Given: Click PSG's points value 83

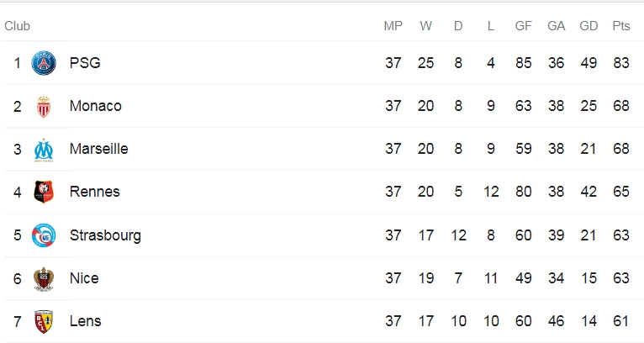Looking at the screenshot, I should (621, 63).
